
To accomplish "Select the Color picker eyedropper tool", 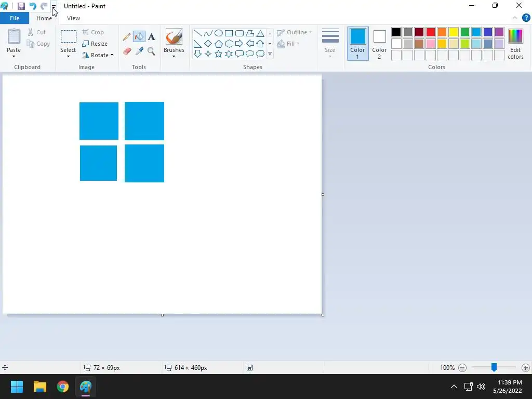I will pyautogui.click(x=139, y=51).
